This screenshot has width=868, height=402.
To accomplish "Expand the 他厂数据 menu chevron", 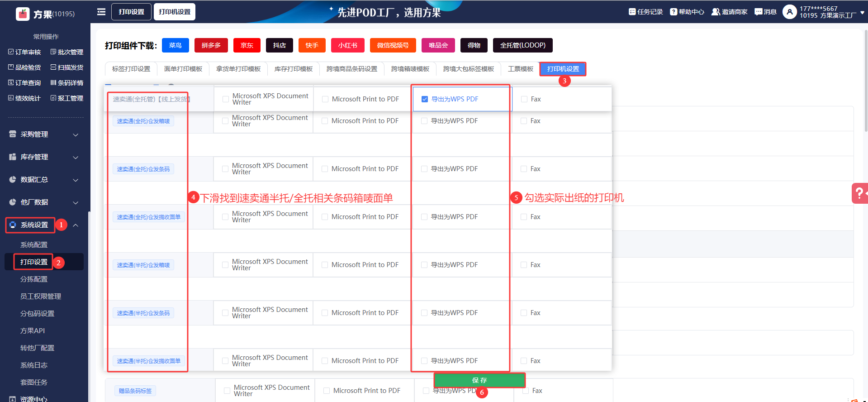I will (76, 202).
